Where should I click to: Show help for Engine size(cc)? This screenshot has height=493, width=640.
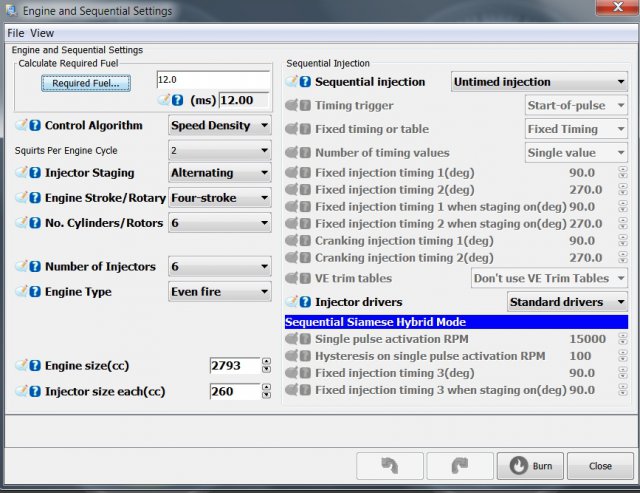coord(35,366)
